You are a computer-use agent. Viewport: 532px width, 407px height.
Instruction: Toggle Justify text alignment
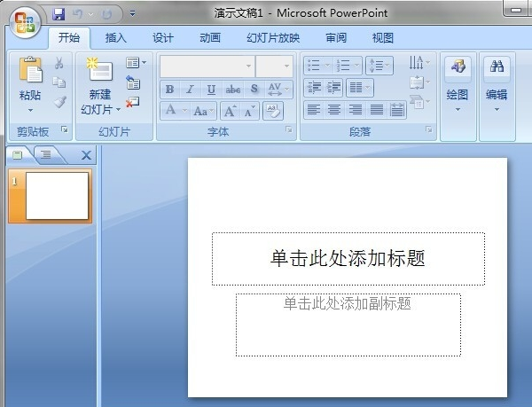377,110
